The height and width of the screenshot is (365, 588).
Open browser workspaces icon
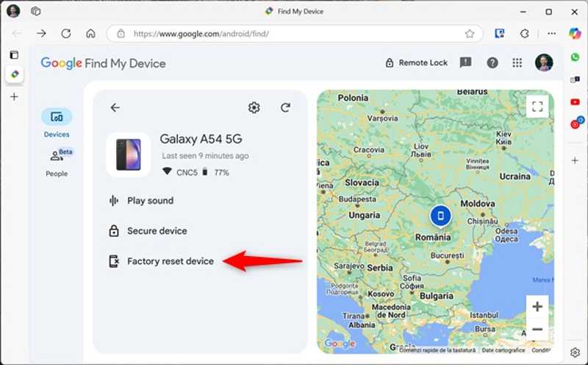point(35,11)
